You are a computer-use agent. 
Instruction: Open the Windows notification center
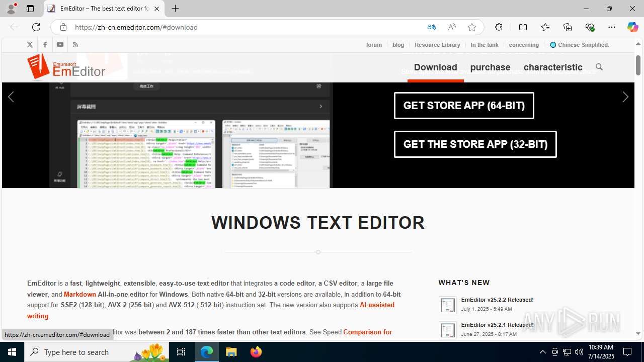(x=627, y=352)
